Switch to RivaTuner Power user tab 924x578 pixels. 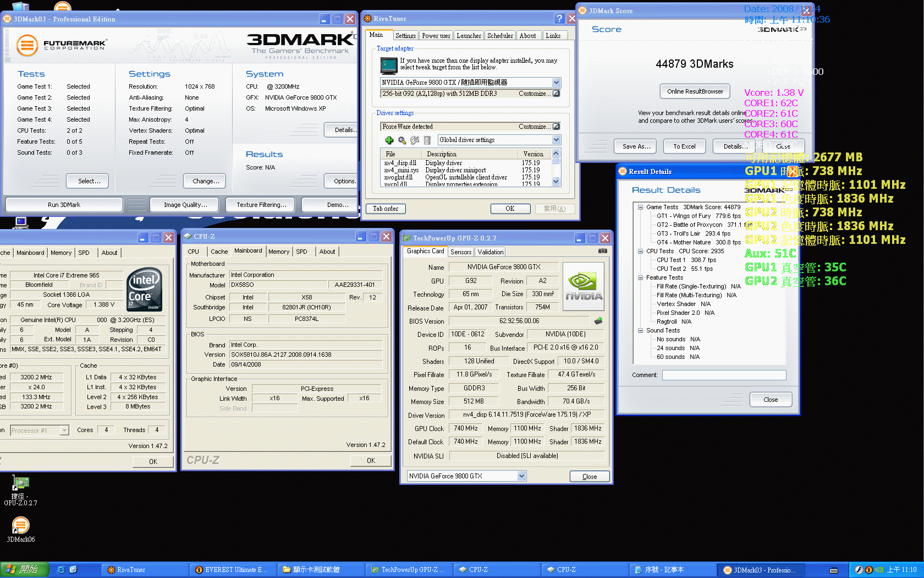pos(436,36)
